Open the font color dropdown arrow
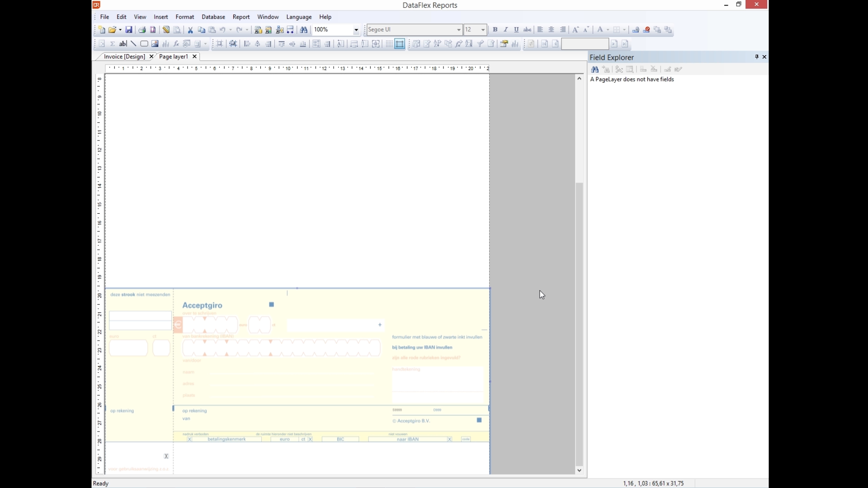This screenshot has height=488, width=868. tap(608, 30)
